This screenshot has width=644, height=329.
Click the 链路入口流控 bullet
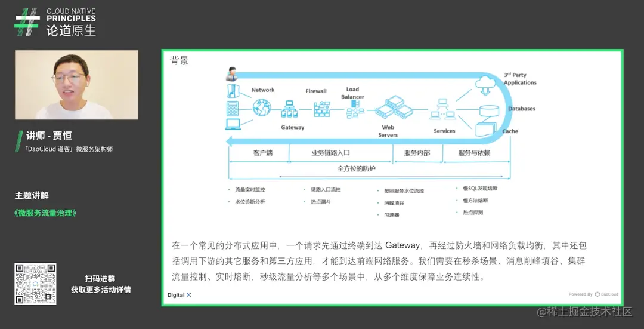coord(326,190)
